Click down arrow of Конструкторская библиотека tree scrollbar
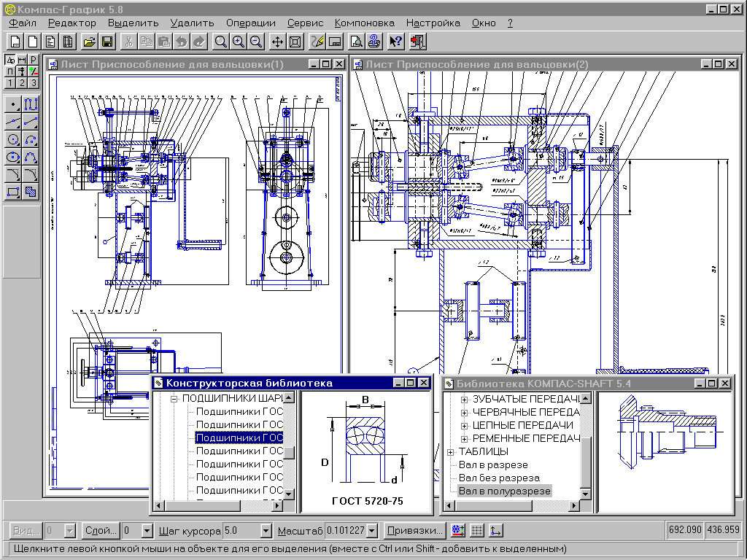747x560 pixels. pyautogui.click(x=289, y=494)
